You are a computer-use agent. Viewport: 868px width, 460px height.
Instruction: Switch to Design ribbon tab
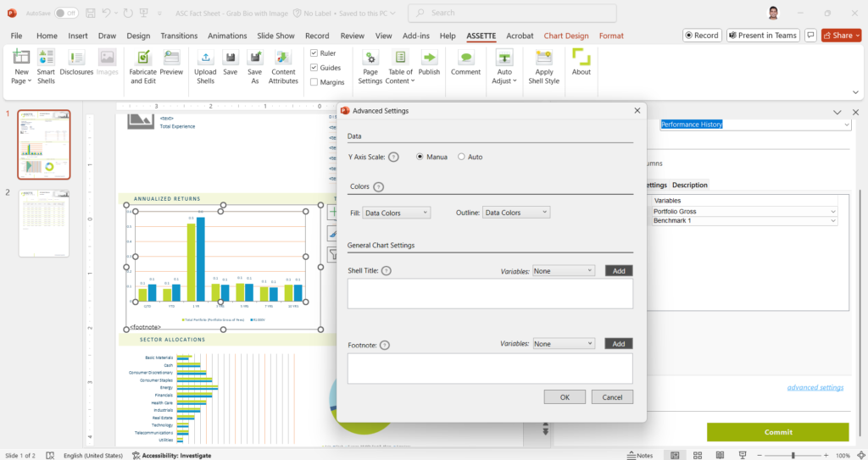(138, 36)
